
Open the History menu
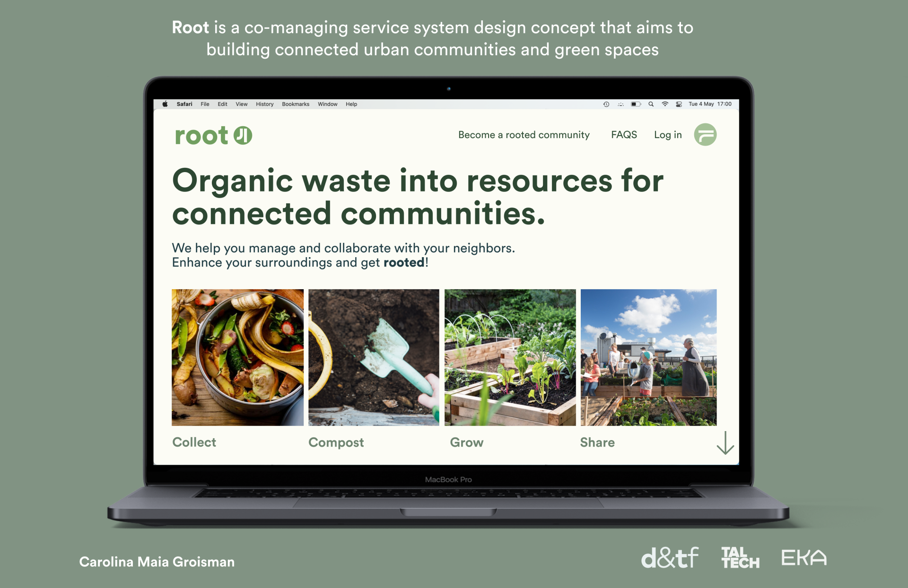coord(264,104)
